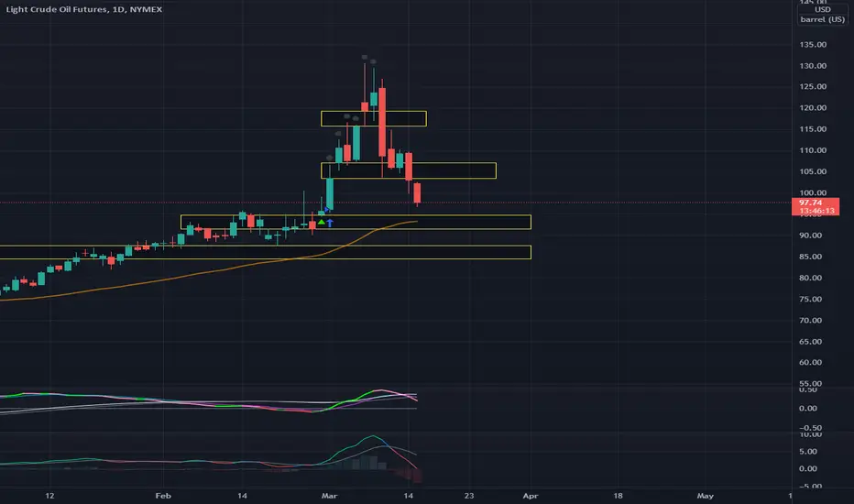854x504 pixels.
Task: Click the 75.00 price axis label
Action: 810,299
